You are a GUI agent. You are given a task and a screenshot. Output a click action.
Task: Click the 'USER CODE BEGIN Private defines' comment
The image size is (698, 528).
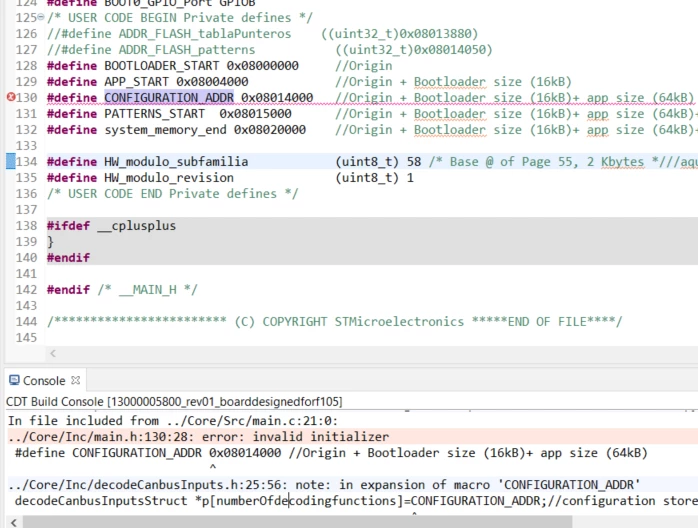pyautogui.click(x=180, y=18)
